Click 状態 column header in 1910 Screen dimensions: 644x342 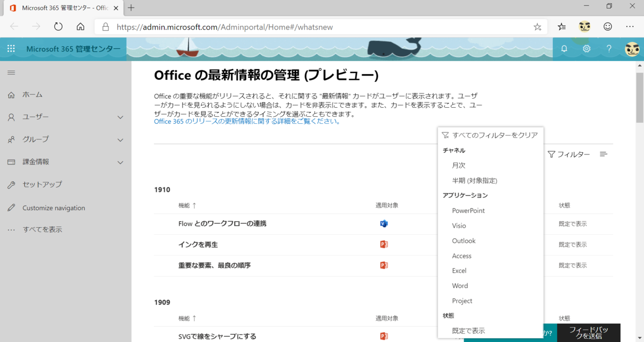pyautogui.click(x=564, y=205)
